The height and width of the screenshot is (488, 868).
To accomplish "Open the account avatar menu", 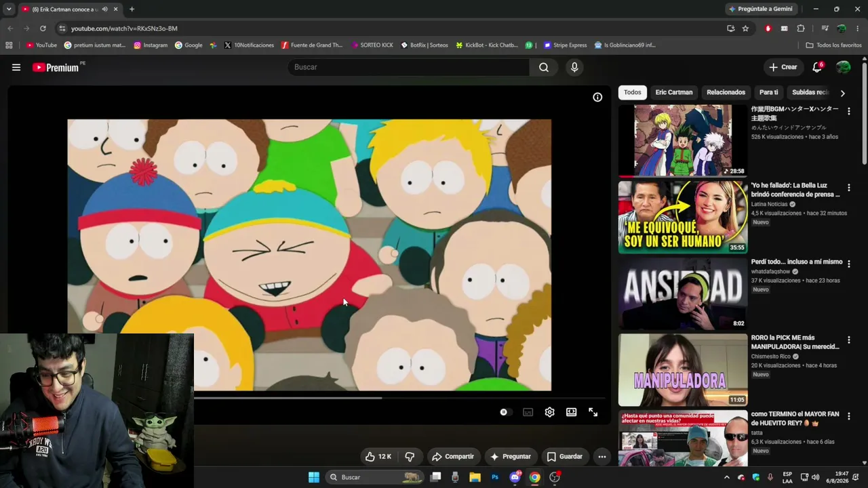I will pos(844,67).
